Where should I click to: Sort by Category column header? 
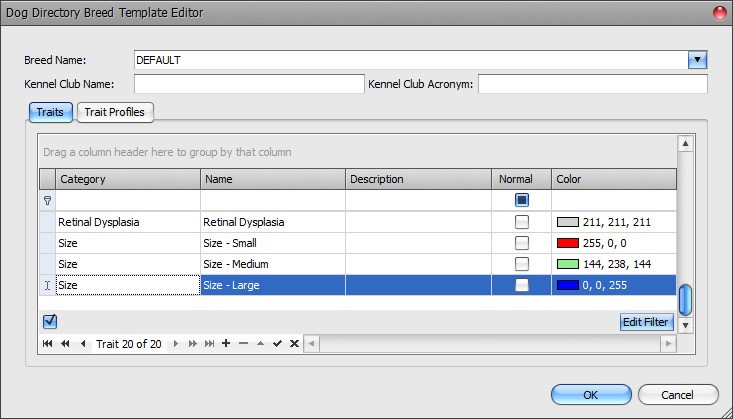pyautogui.click(x=127, y=179)
